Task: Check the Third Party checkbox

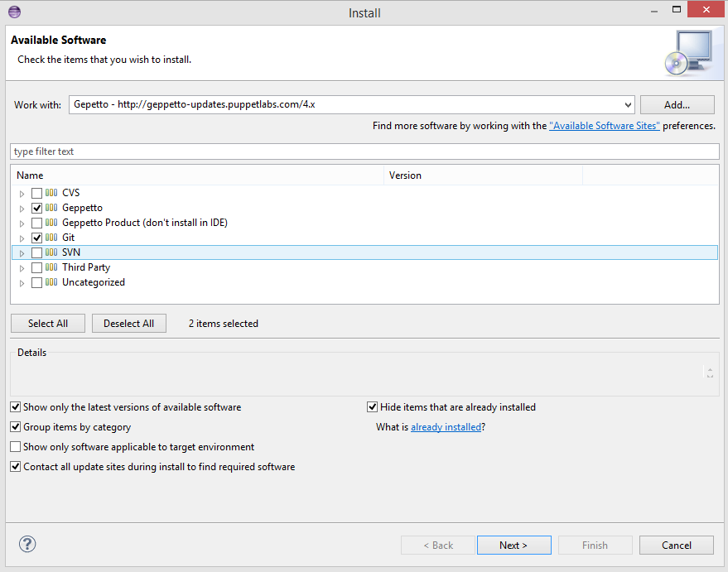Action: (36, 267)
